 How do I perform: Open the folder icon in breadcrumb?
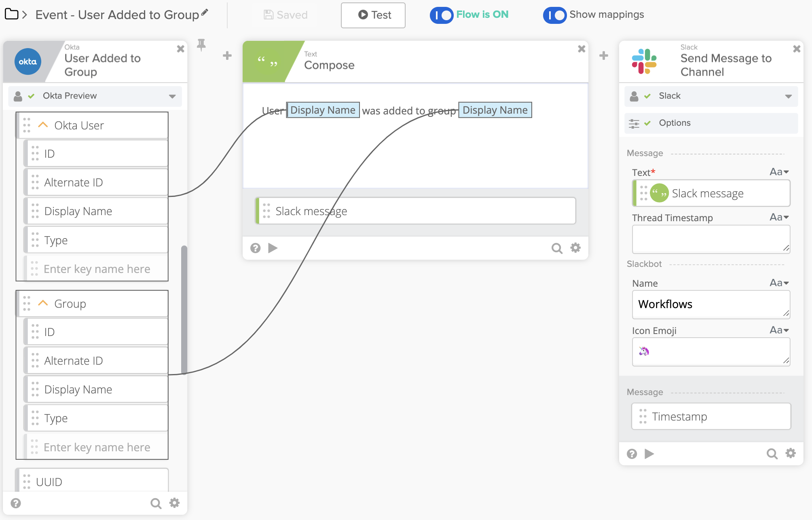pos(11,15)
